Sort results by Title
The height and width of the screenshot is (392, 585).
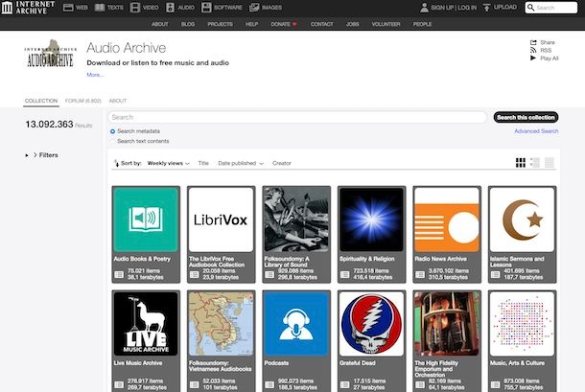click(x=203, y=163)
